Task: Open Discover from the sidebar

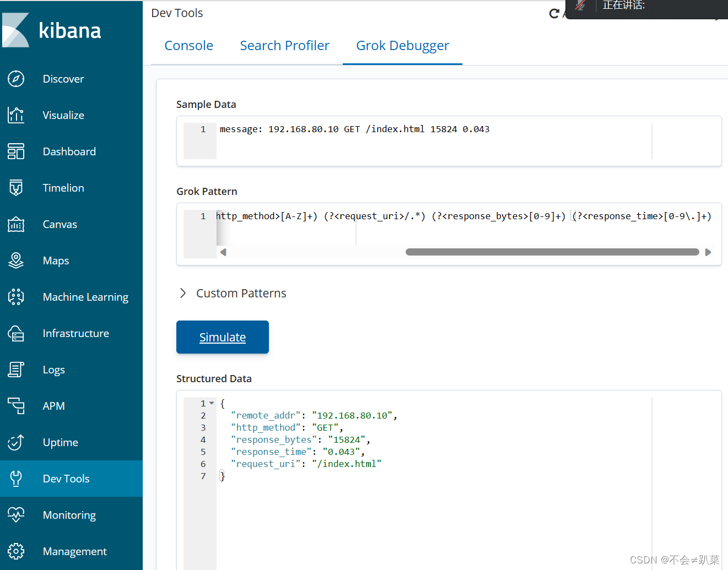Action: (x=72, y=79)
